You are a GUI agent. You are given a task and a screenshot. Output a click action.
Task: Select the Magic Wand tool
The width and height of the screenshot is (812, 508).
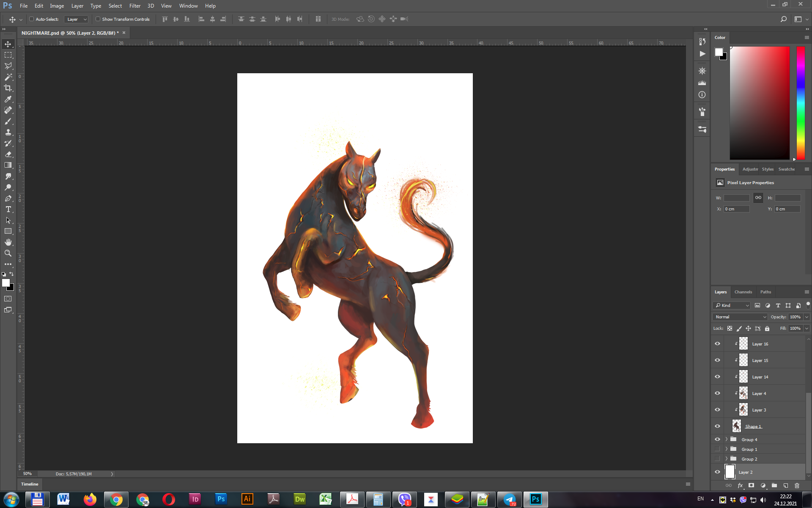8,77
